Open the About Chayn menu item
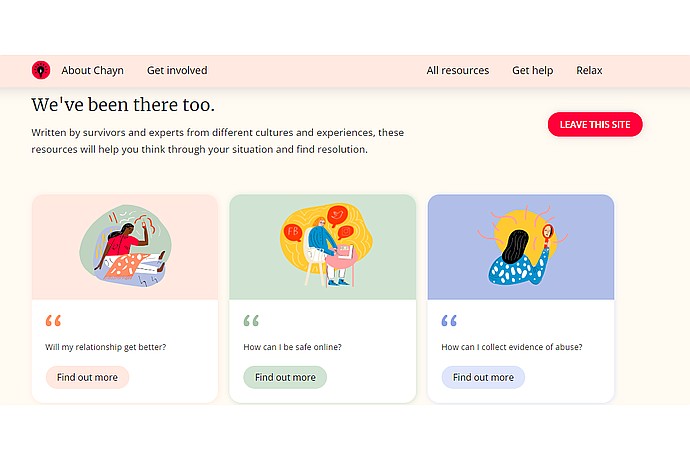This screenshot has width=690, height=460. pos(92,70)
